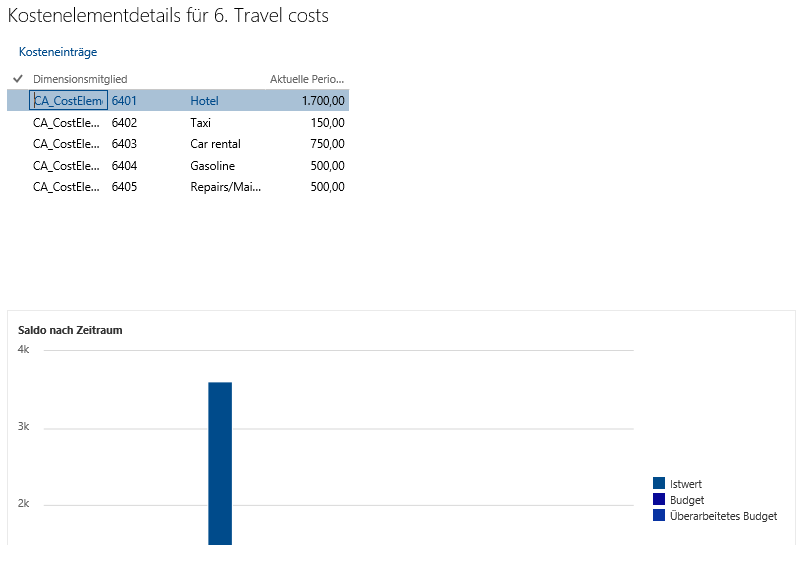Click the 750,00 amount cell
799x561 pixels.
tap(327, 144)
